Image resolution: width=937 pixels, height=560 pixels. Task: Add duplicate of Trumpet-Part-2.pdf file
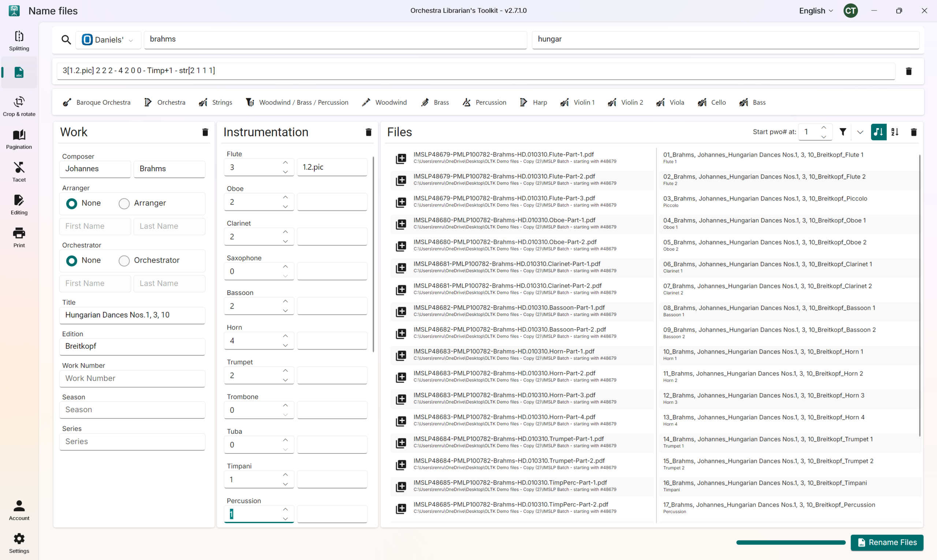[x=401, y=464]
